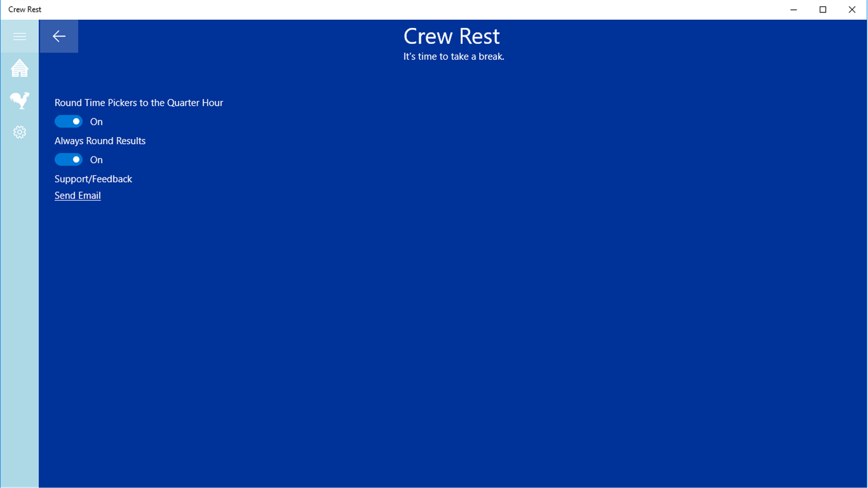Click the Send Email link
868x488 pixels.
pos(77,195)
